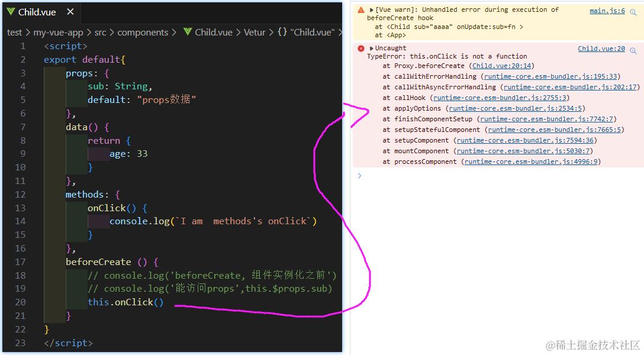Open the runtime-core.esm-bundler.js:7665:5 link
The height and width of the screenshot is (355, 644).
[555, 130]
